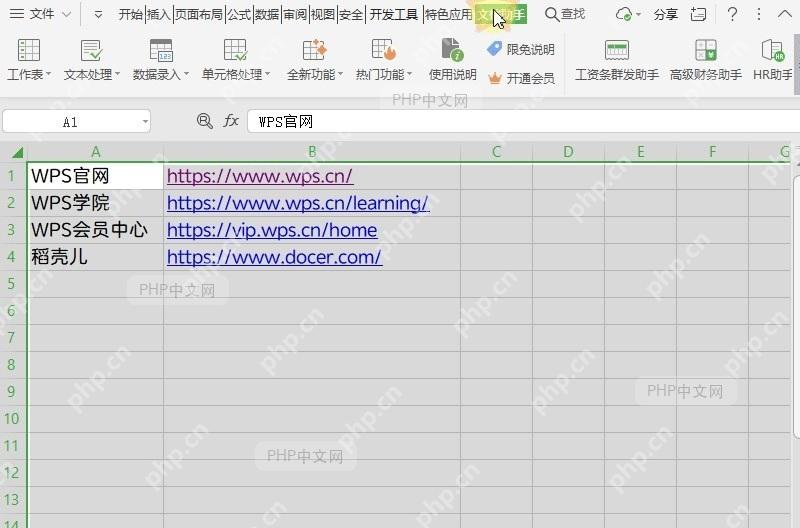This screenshot has width=800, height=528.
Task: Click the 开通会员 crown icon
Action: pyautogui.click(x=495, y=79)
